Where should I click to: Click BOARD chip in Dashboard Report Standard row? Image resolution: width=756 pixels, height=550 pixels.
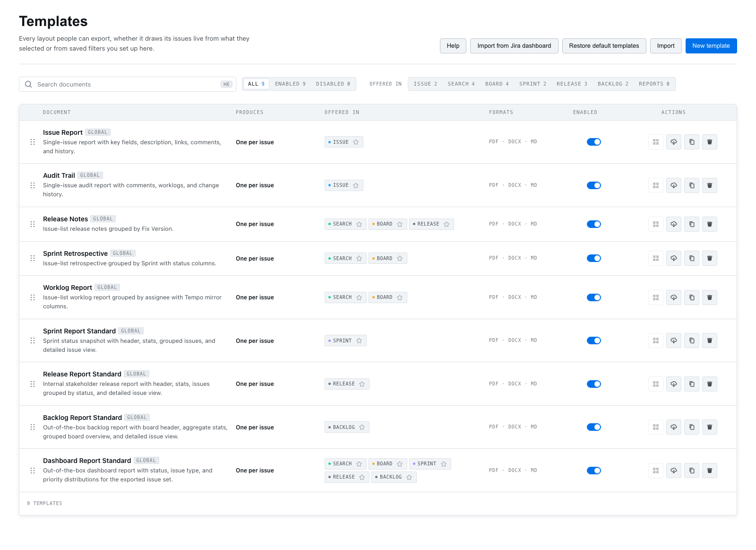[388, 464]
